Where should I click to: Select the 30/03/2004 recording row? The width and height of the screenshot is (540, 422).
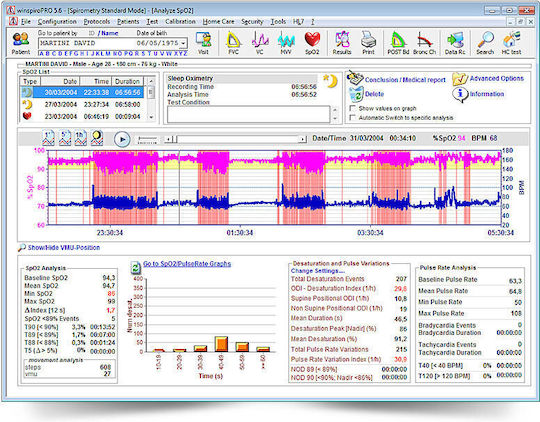(x=82, y=92)
